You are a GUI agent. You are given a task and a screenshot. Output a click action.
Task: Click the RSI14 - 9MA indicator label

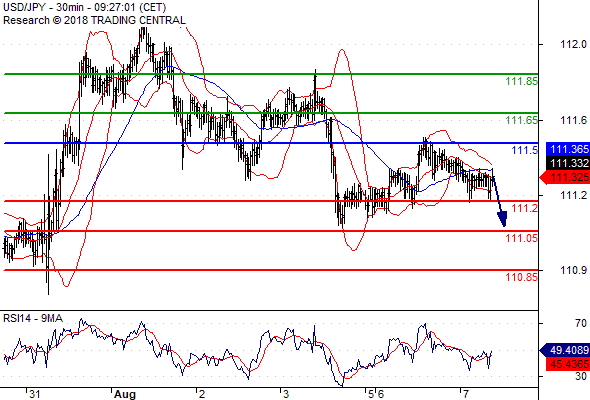[x=33, y=318]
